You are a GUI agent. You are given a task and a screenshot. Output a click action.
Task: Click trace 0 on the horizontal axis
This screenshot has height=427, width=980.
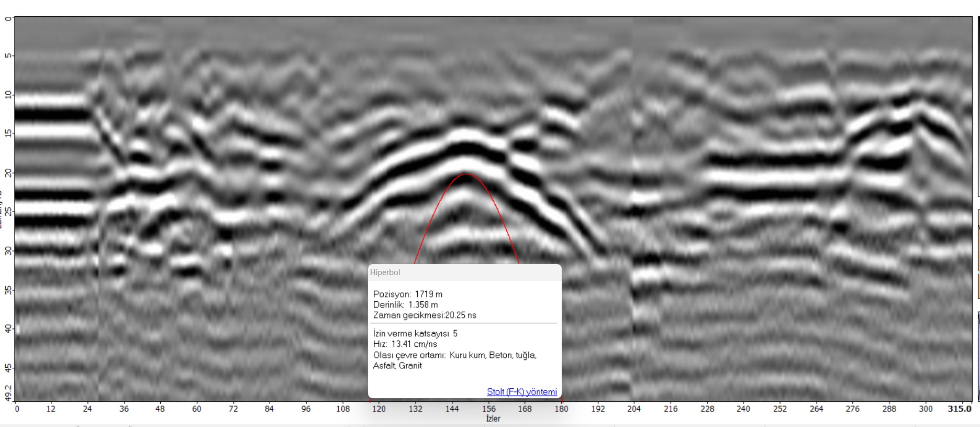click(x=17, y=409)
